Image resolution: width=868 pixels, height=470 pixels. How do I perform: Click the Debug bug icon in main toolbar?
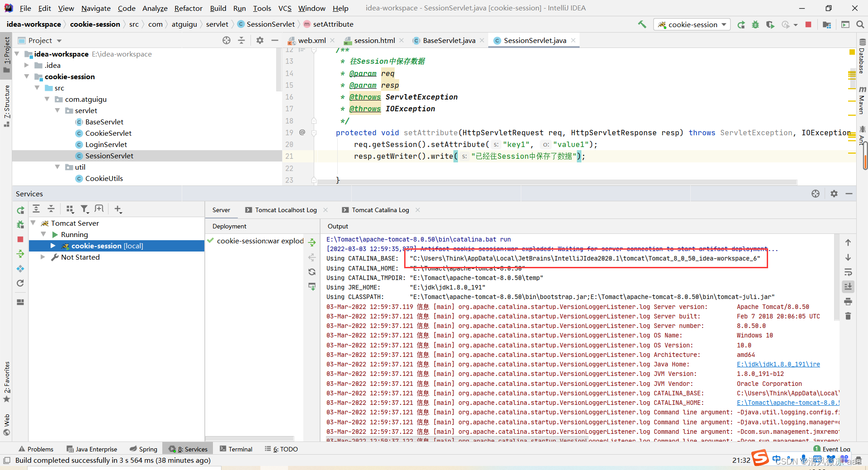[x=755, y=24]
